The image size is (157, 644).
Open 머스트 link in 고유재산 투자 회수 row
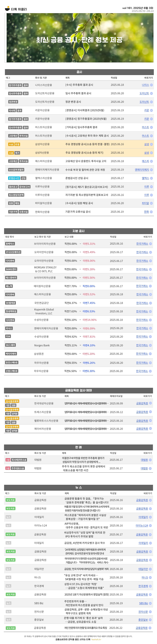(x=145, y=136)
